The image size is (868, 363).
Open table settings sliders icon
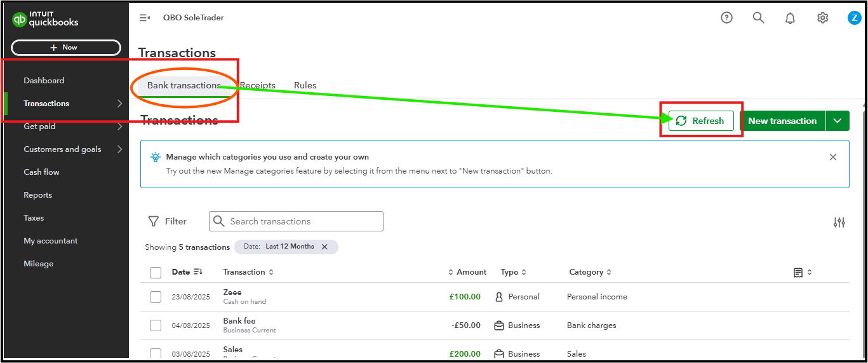(x=839, y=222)
